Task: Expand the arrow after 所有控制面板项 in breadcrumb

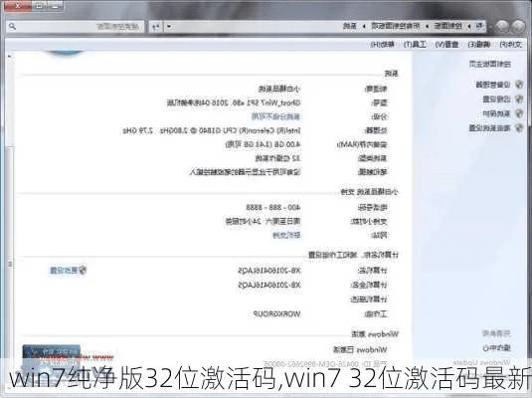Action: (x=364, y=26)
